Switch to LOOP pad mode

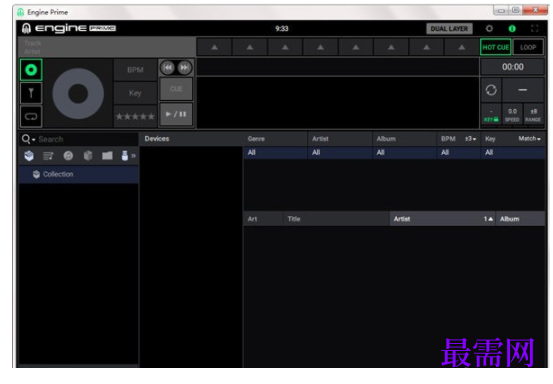click(528, 47)
